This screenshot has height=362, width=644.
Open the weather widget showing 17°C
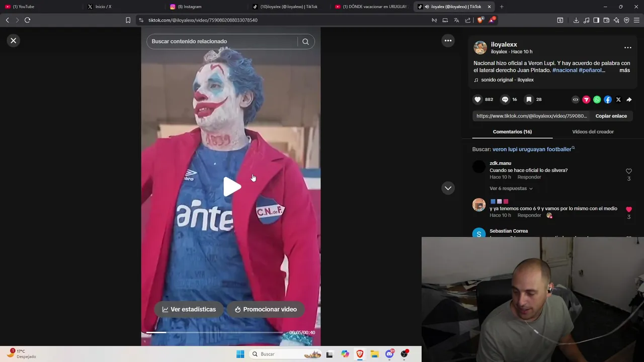point(21,354)
